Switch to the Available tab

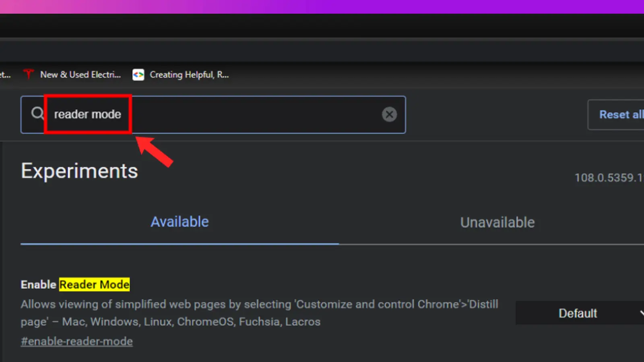(180, 222)
